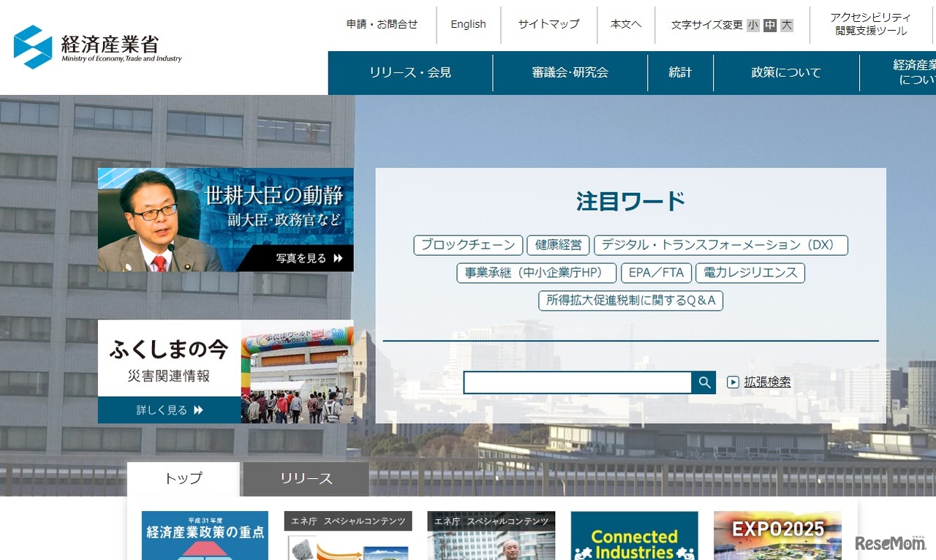The width and height of the screenshot is (936, 560).
Task: Open the 政策について navigation menu
Action: click(785, 72)
